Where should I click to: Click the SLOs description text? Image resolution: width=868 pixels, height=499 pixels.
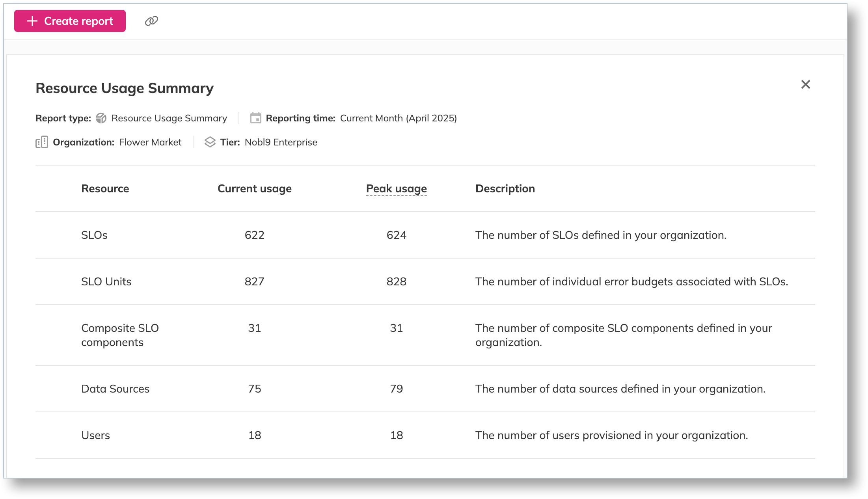tap(601, 235)
